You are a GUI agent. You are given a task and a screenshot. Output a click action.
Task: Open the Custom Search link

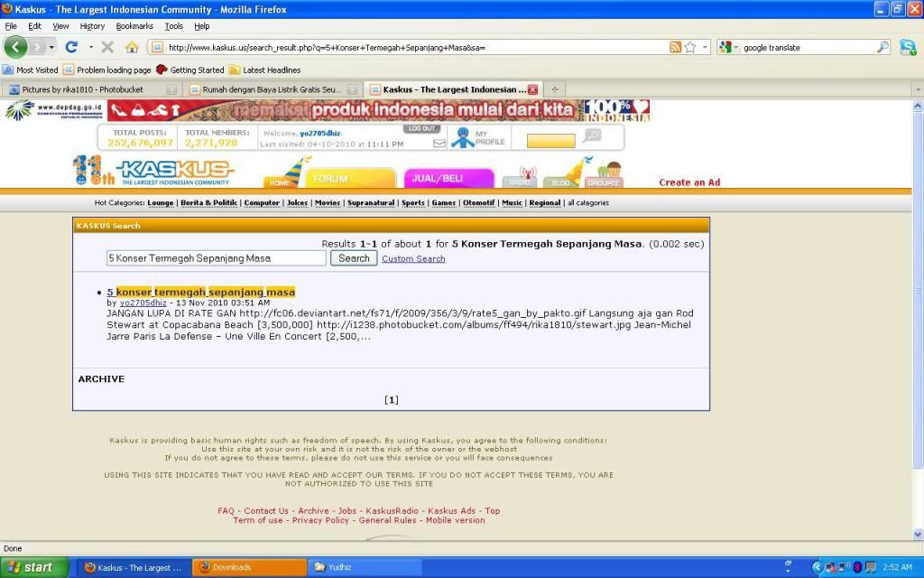(x=413, y=258)
